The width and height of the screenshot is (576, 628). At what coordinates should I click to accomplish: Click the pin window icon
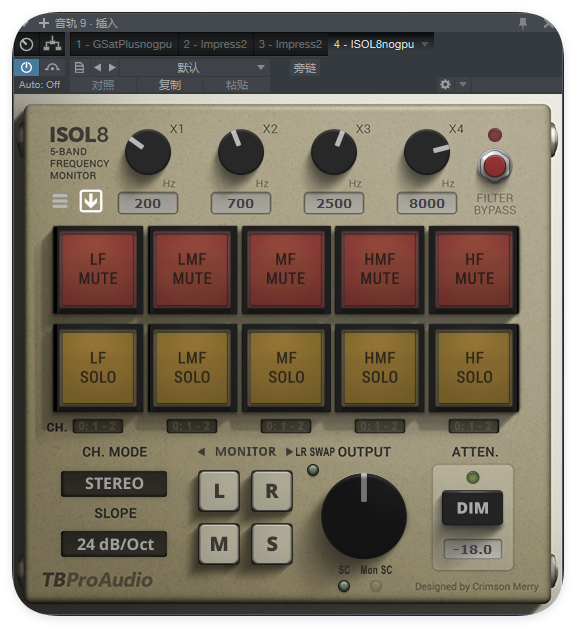coord(523,23)
